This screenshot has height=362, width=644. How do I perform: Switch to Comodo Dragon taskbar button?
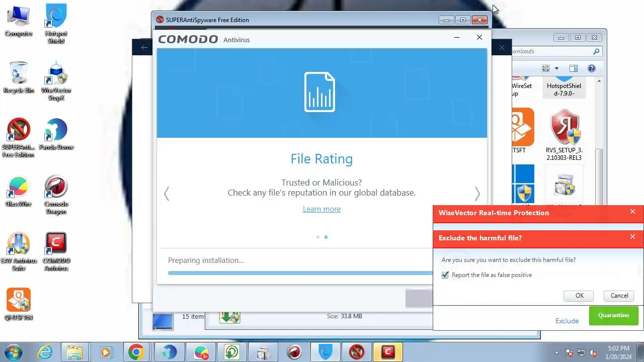tap(294, 352)
